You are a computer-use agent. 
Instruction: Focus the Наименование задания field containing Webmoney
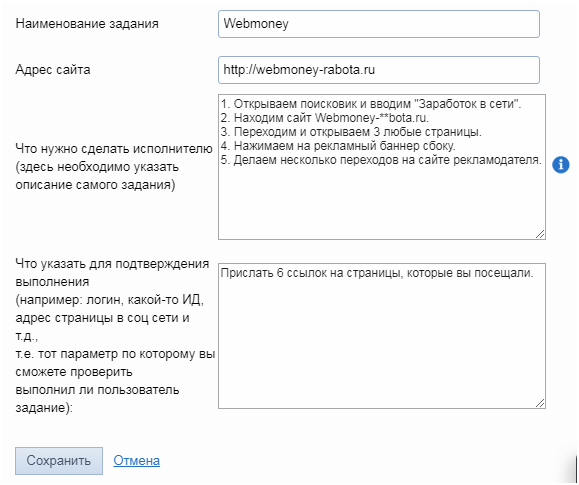(379, 24)
